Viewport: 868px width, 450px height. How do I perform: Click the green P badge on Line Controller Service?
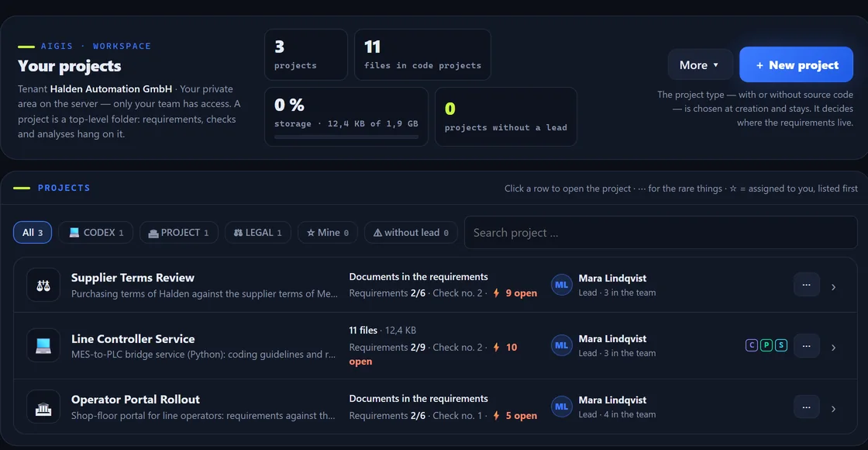click(766, 346)
